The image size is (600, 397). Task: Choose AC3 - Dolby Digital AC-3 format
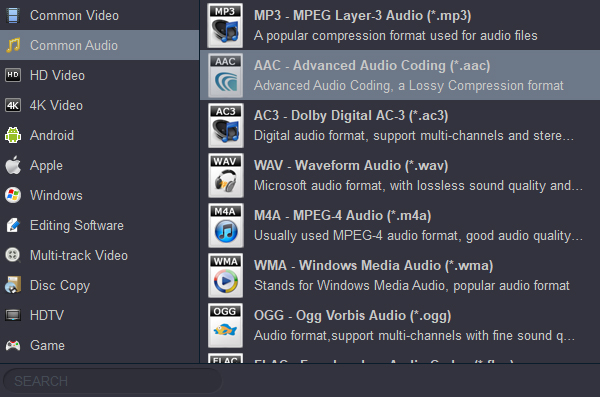(x=400, y=126)
